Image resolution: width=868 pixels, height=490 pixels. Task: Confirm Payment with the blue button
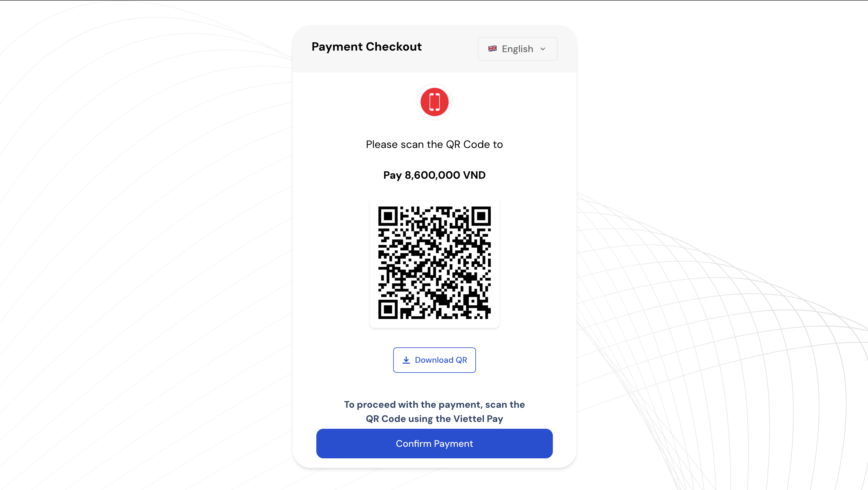coord(434,444)
